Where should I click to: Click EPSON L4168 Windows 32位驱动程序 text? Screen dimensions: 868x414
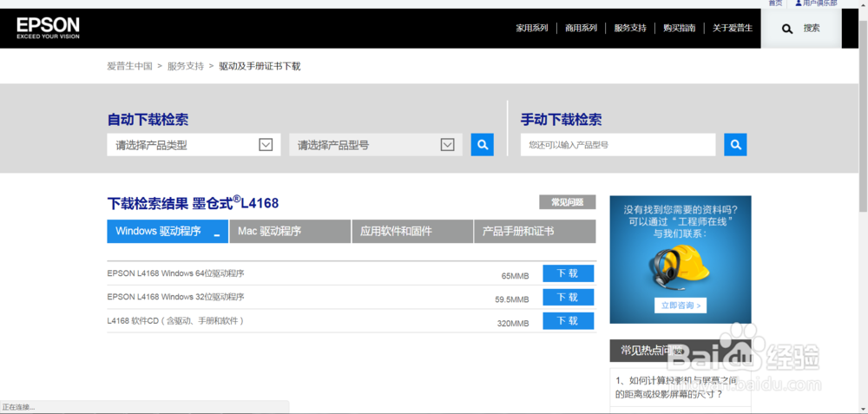pyautogui.click(x=176, y=297)
